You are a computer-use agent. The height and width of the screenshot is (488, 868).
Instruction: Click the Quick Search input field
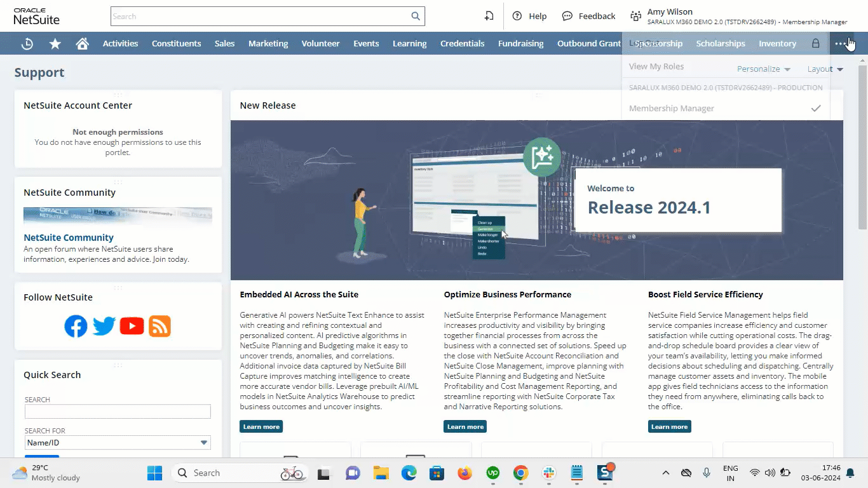pos(118,412)
